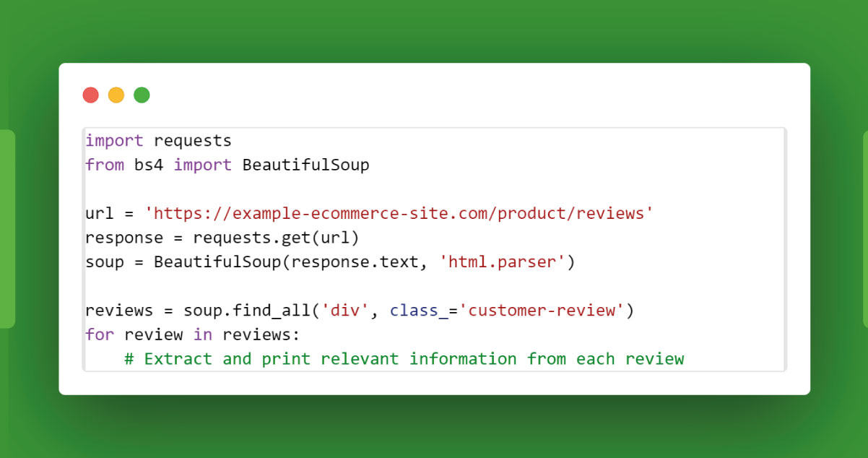Click the green comment line about Extract

tap(404, 359)
